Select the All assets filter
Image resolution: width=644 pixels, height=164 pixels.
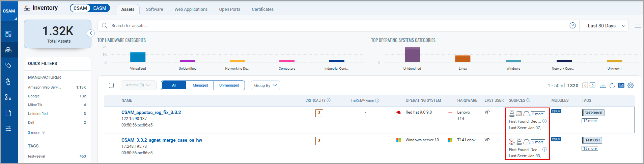coord(174,85)
